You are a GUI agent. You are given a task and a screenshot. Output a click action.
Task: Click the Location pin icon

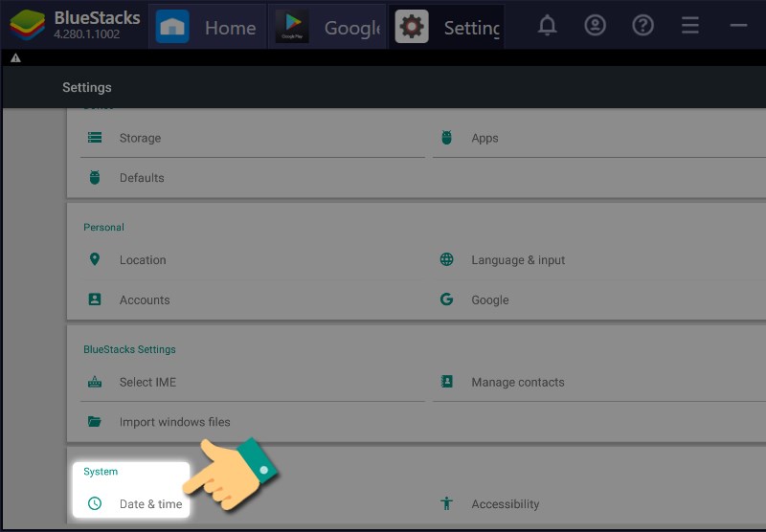point(95,259)
